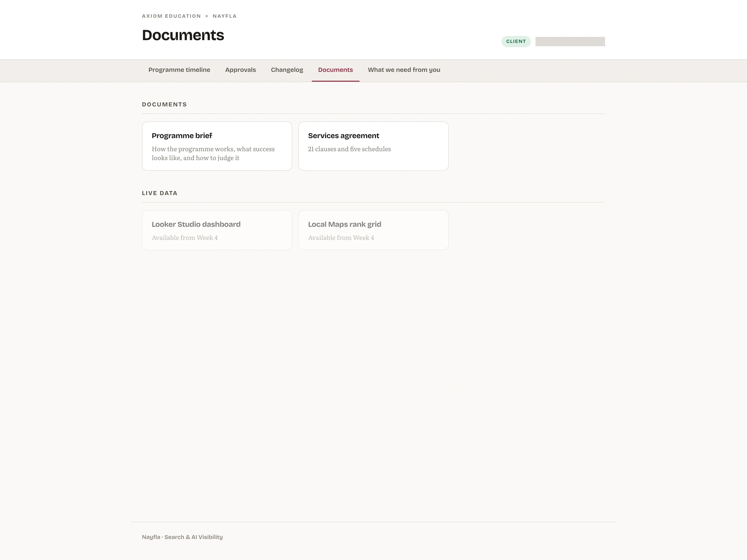Select the Documents tab
This screenshot has height=560, width=747.
[x=335, y=70]
